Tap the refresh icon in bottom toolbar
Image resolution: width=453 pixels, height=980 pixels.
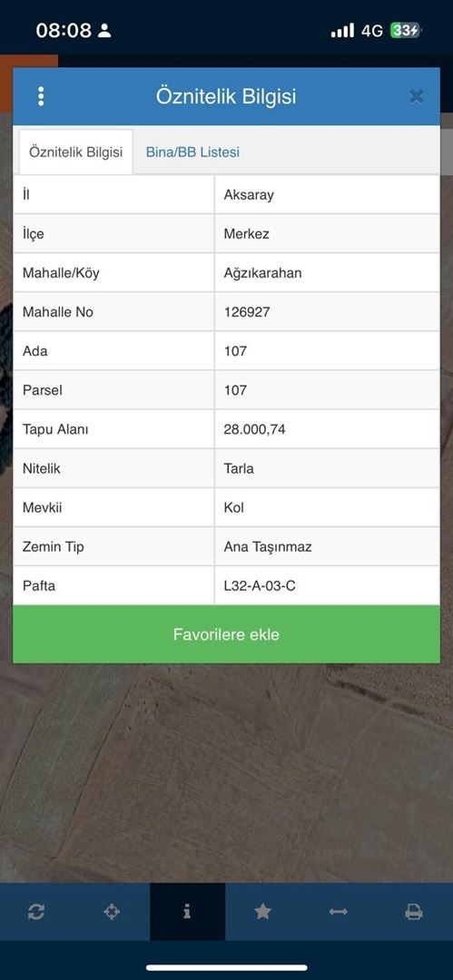[x=36, y=912]
